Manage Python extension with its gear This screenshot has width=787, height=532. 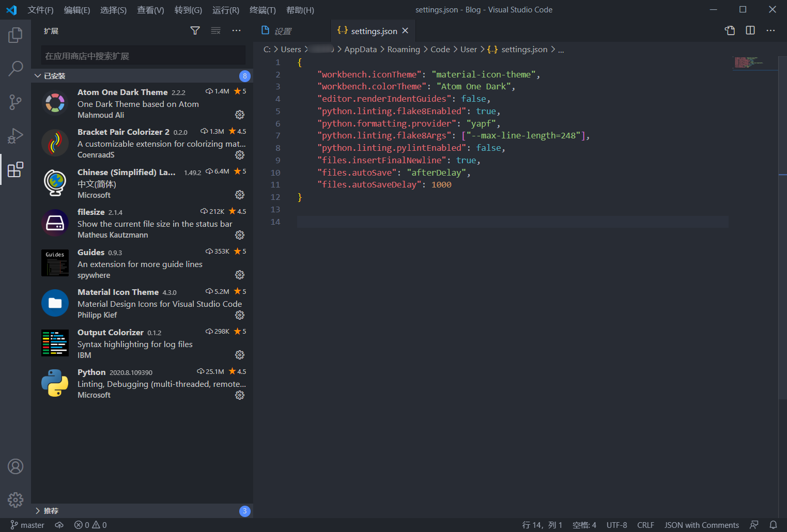click(240, 395)
